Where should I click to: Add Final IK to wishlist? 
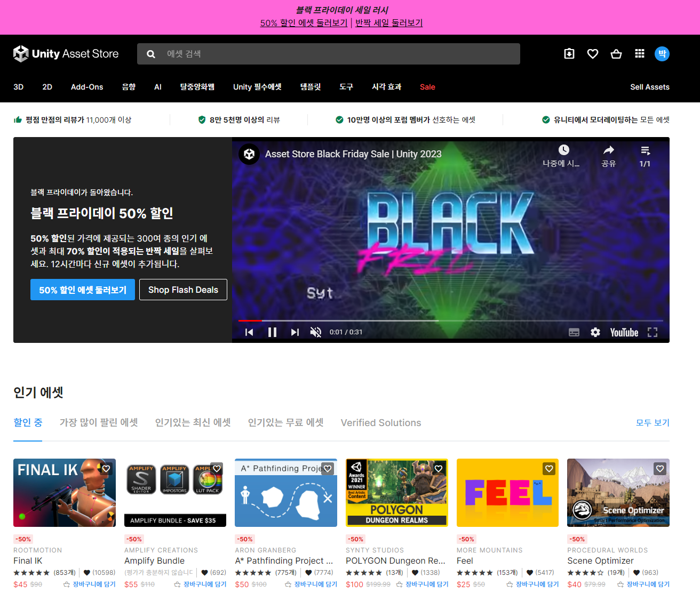[x=106, y=469]
